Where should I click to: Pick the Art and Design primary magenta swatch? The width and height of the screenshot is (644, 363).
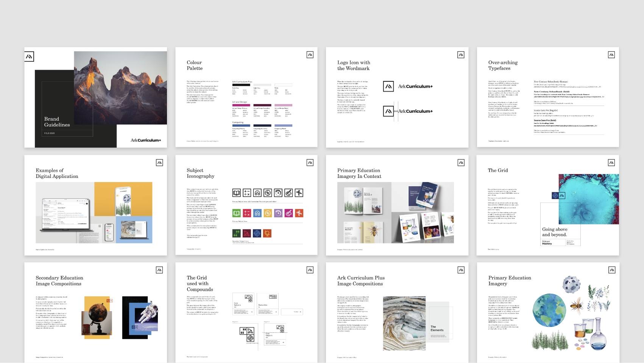(x=241, y=105)
